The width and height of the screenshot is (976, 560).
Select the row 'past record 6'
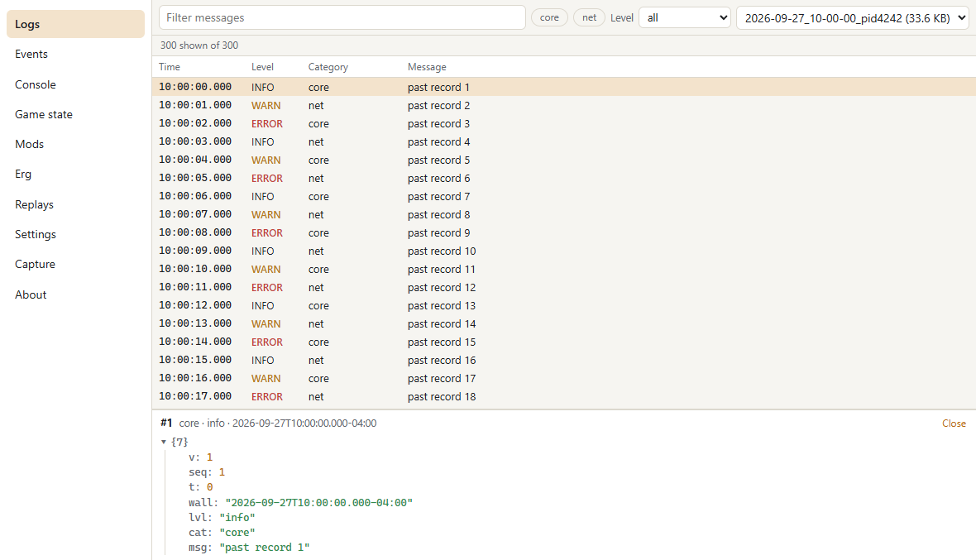coord(564,178)
